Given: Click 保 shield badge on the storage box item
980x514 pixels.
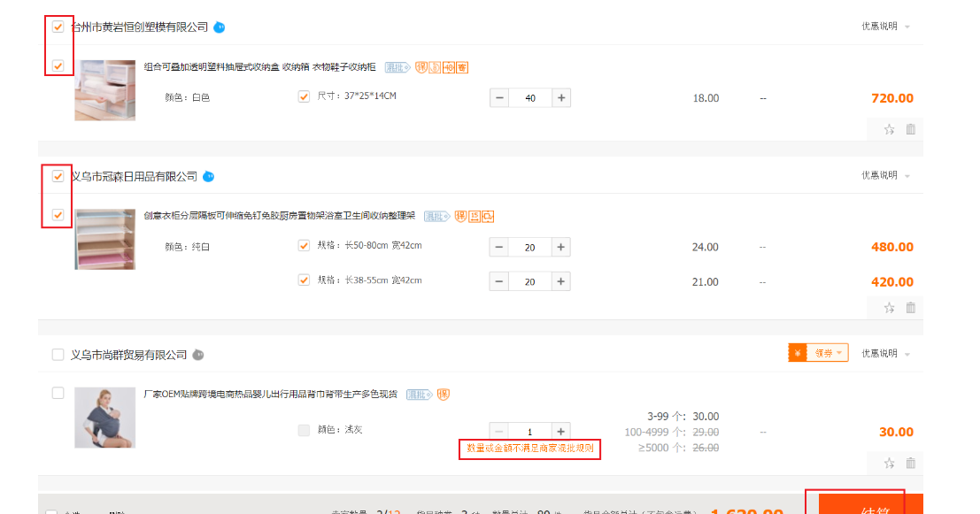Looking at the screenshot, I should 421,67.
